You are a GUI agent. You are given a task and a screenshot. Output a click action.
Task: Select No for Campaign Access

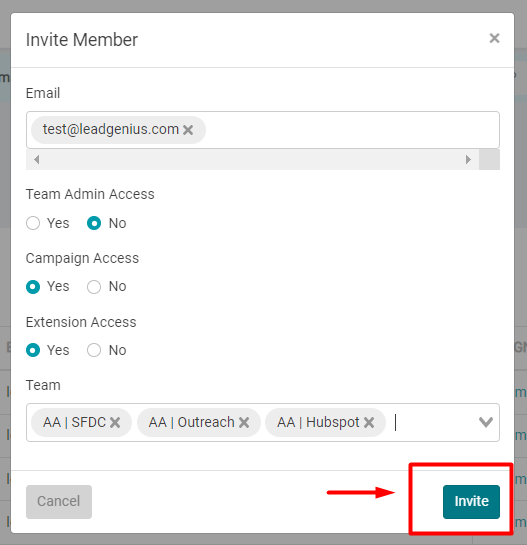94,287
